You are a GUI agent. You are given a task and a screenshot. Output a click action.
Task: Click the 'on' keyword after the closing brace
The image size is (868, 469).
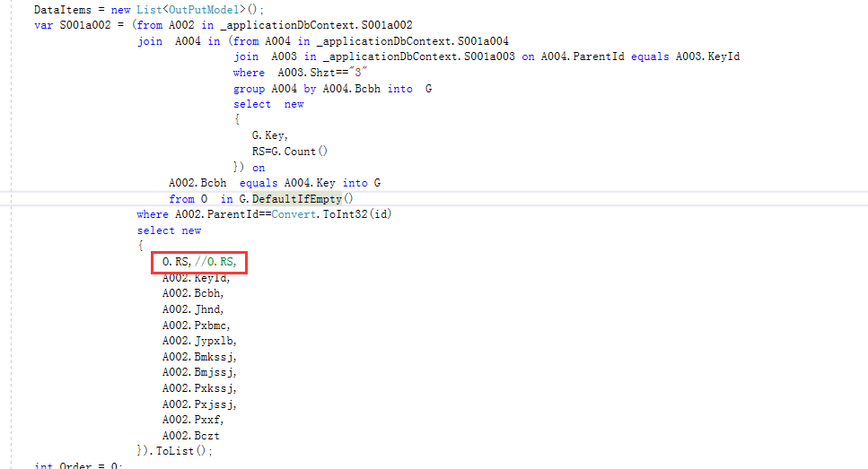[259, 168]
